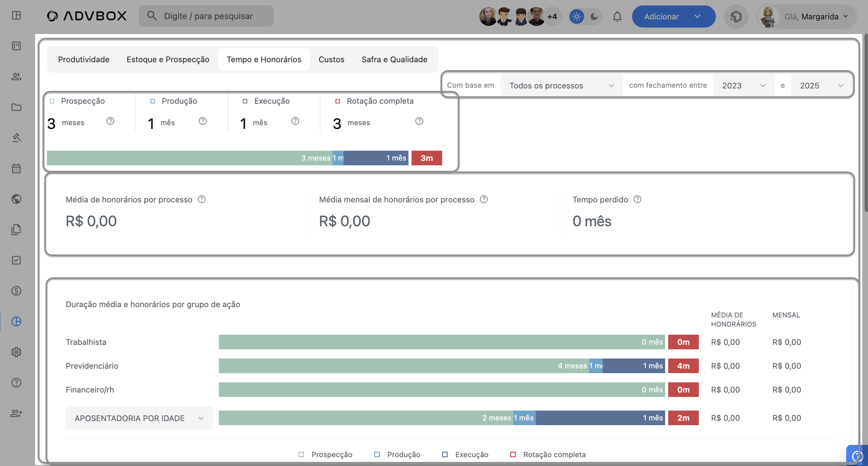Open the dollar sign financial icon
The height and width of the screenshot is (466, 868).
(x=16, y=291)
